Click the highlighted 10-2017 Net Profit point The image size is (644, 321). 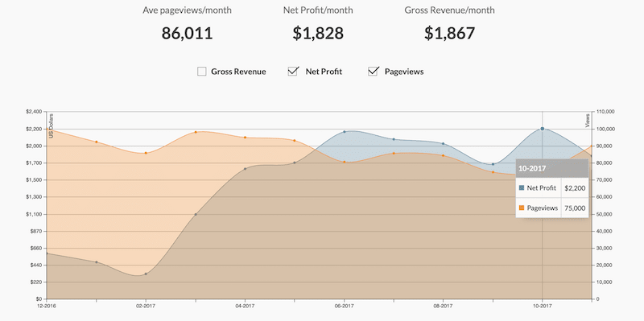[542, 129]
